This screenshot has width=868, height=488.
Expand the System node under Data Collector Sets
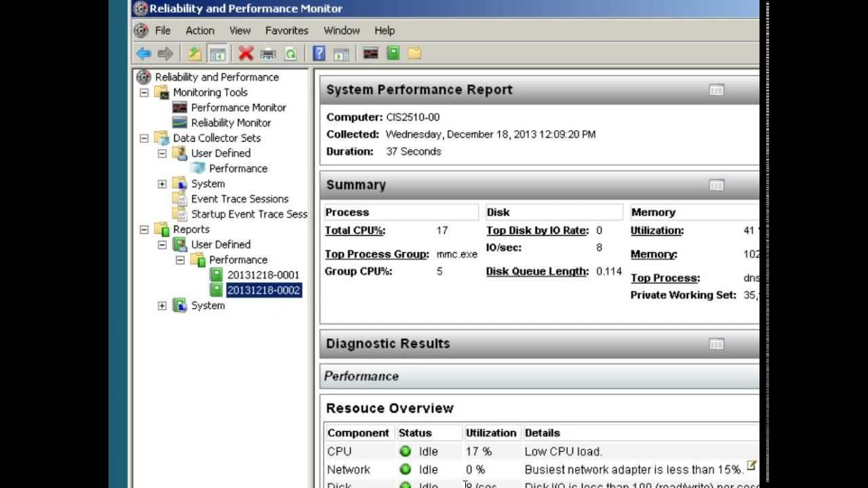coord(161,183)
